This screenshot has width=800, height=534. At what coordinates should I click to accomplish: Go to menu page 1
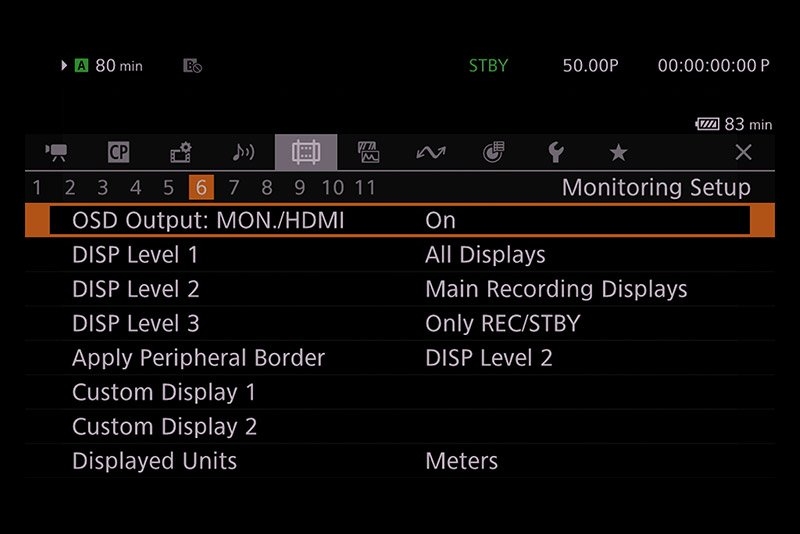[37, 188]
